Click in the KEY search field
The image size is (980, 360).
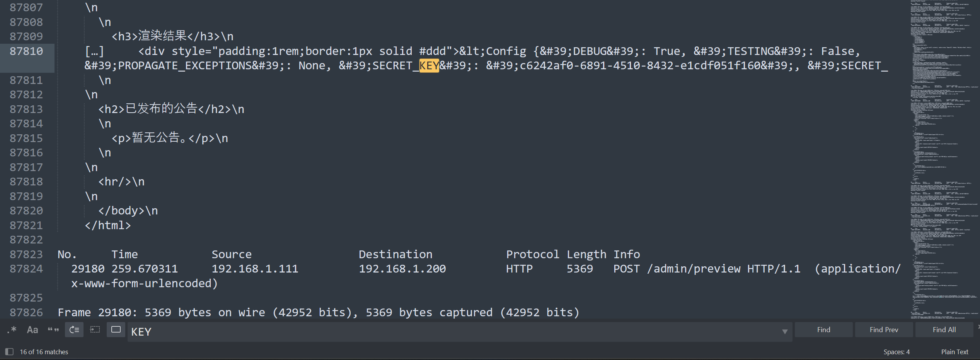(425, 332)
